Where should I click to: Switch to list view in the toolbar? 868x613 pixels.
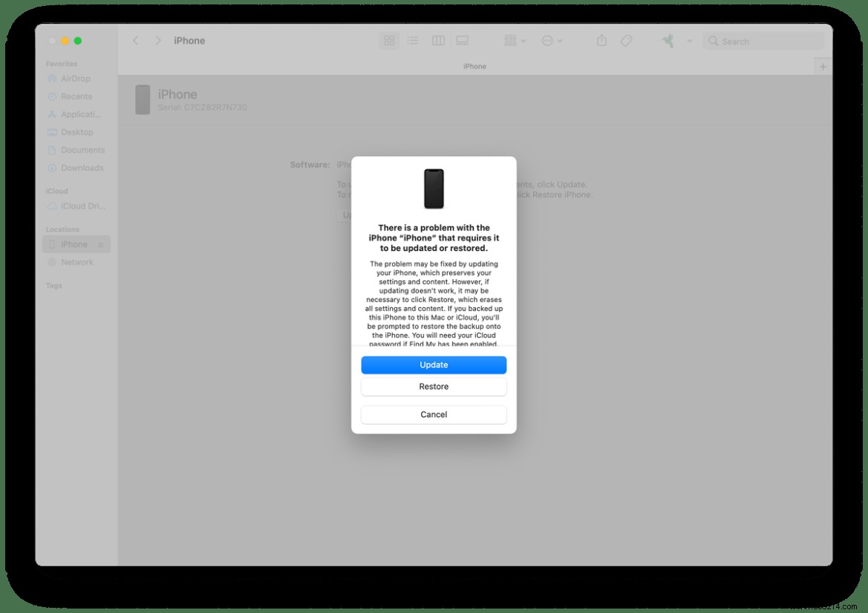tap(414, 41)
